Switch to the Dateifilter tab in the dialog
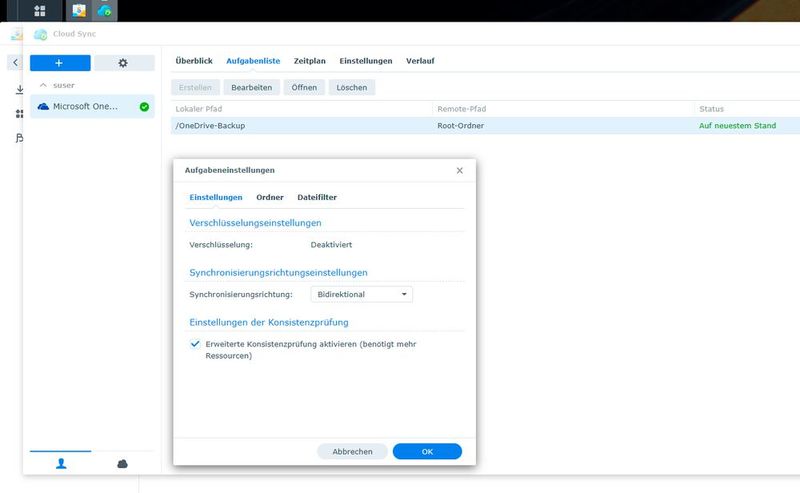800x493 pixels. coord(317,197)
